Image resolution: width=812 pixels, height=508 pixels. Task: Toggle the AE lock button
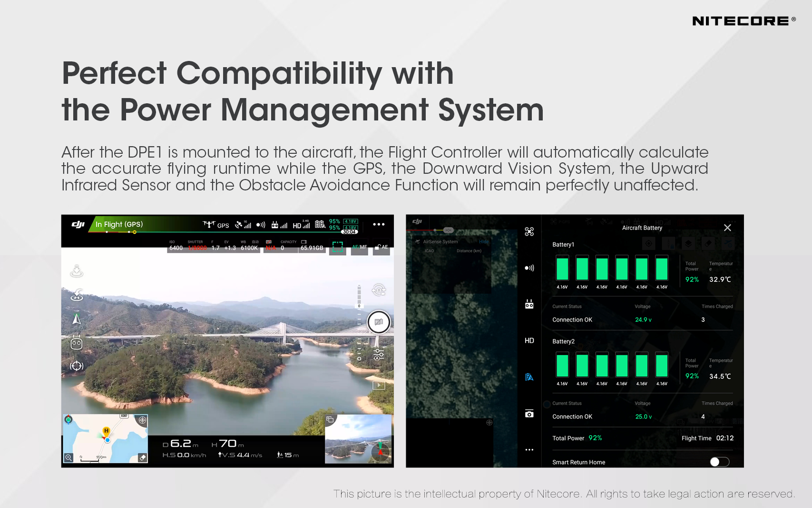[x=382, y=247]
